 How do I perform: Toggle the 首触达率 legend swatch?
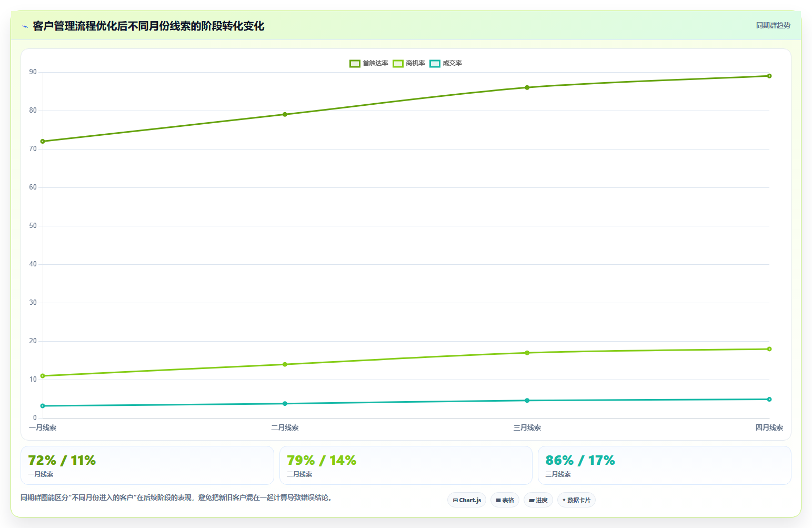[x=355, y=64]
